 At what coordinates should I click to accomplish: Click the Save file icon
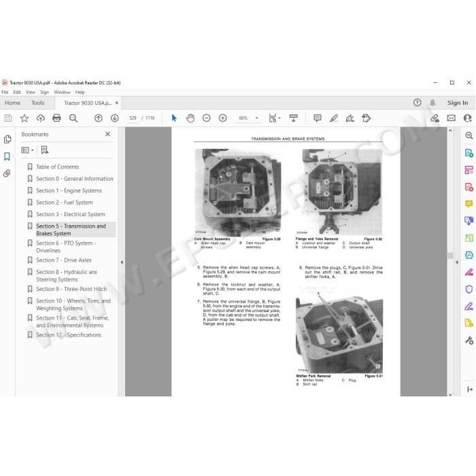pyautogui.click(x=8, y=118)
